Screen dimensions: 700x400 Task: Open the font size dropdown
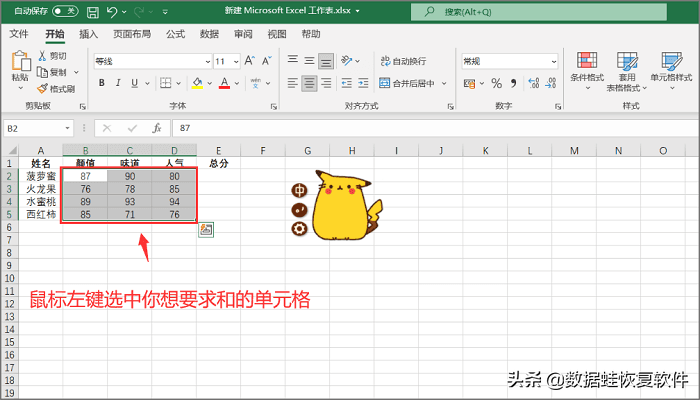coord(236,62)
